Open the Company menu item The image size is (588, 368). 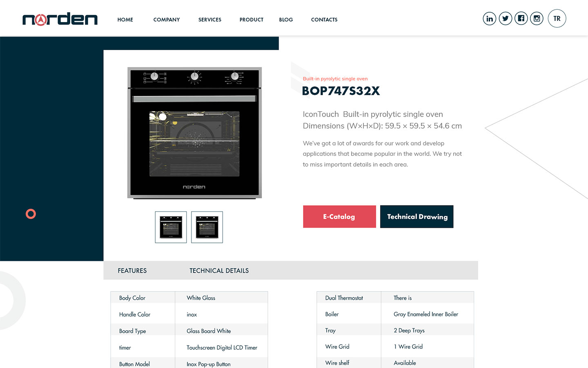[166, 20]
